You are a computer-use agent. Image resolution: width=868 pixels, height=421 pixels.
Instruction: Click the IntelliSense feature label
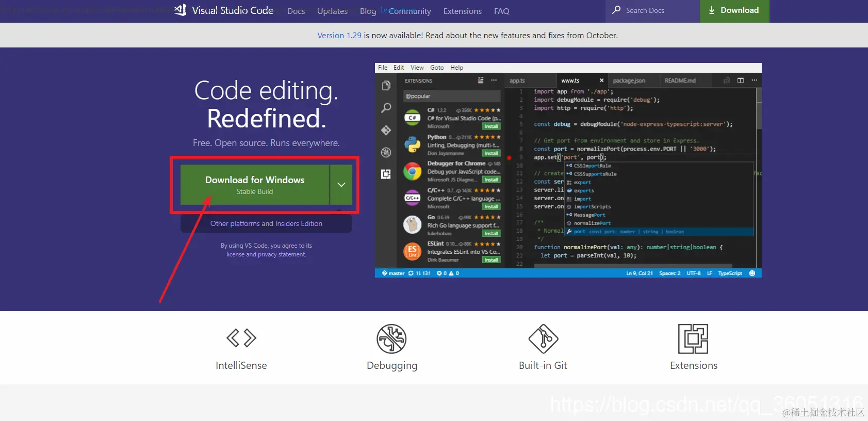tap(241, 365)
